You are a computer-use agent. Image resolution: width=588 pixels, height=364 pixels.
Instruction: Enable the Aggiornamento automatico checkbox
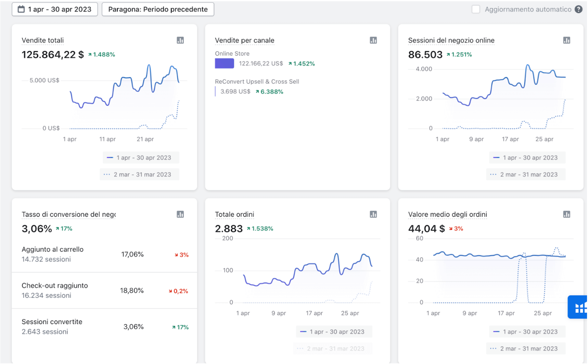(476, 9)
